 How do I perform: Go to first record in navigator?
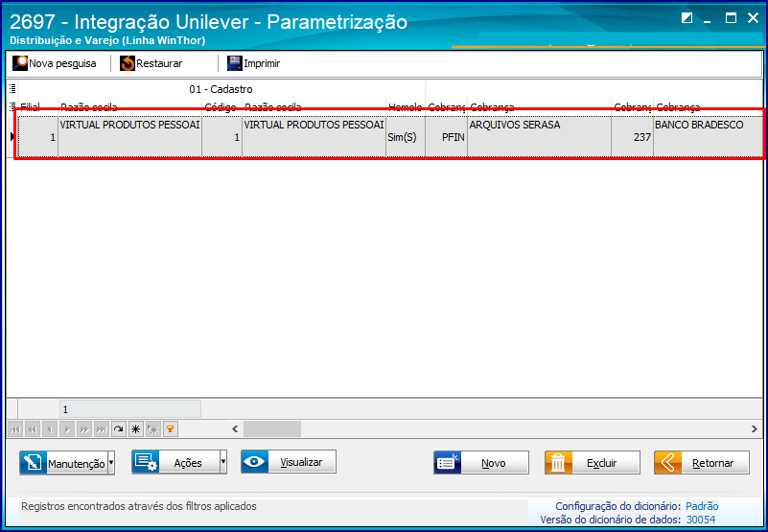point(15,429)
